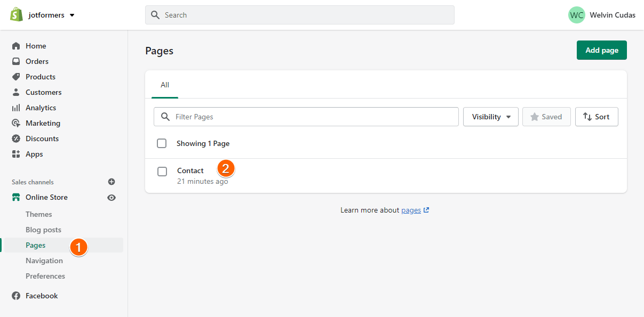This screenshot has height=317, width=644.
Task: Click the Add page button
Action: (601, 50)
